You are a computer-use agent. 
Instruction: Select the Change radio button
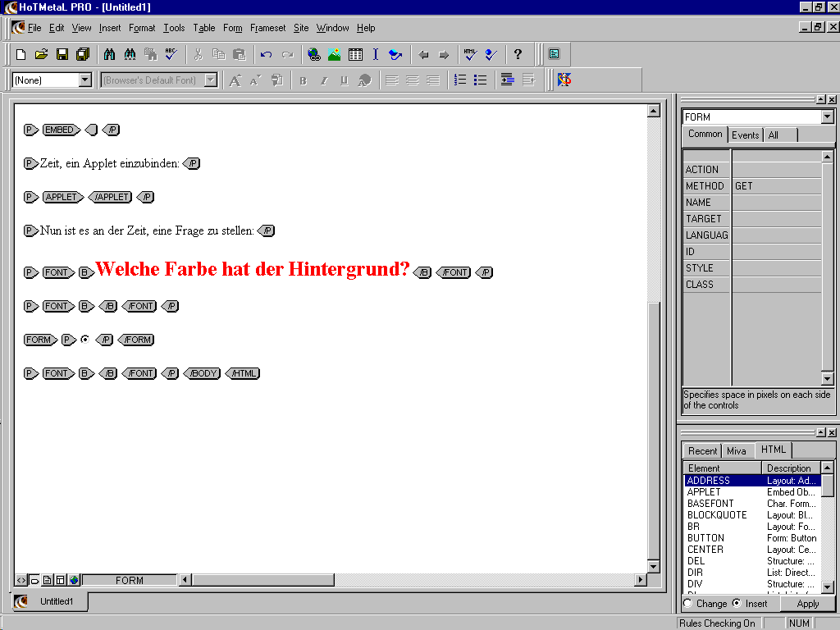687,603
